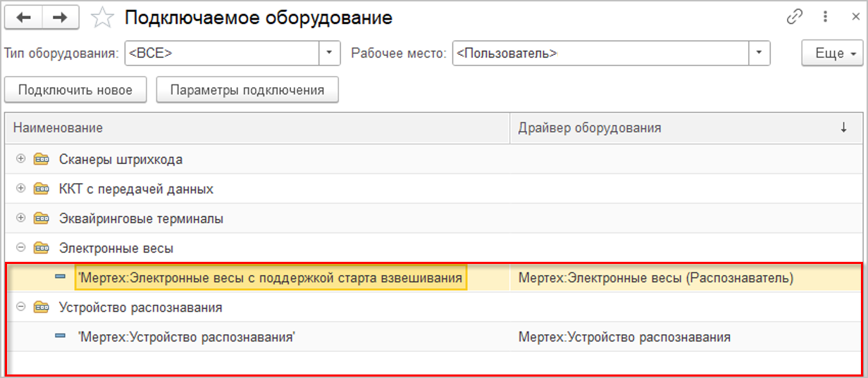This screenshot has height=378, width=868.
Task: Select the ККТ с передачей данных row
Action: click(434, 189)
